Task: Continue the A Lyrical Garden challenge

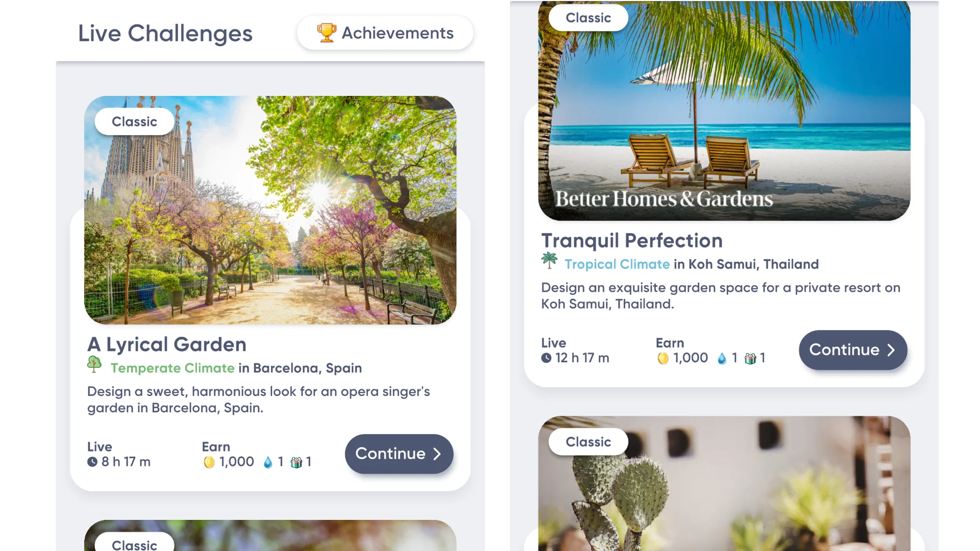Action: [x=399, y=454]
